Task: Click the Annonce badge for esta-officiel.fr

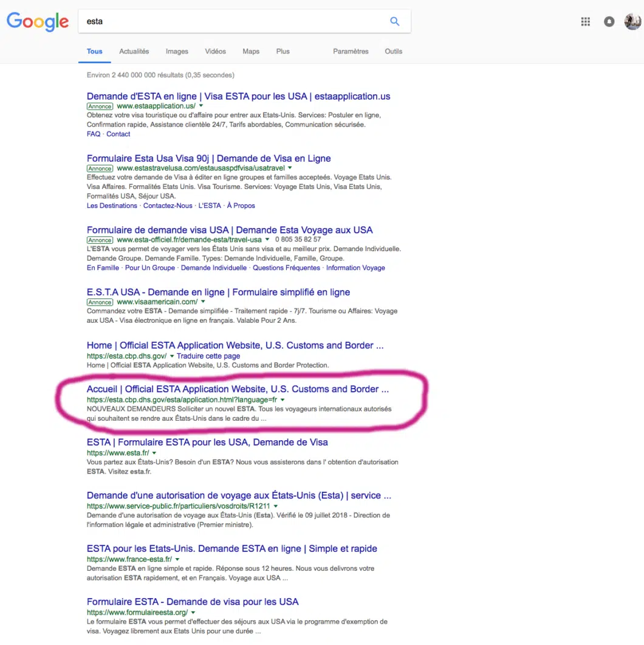Action: point(100,240)
